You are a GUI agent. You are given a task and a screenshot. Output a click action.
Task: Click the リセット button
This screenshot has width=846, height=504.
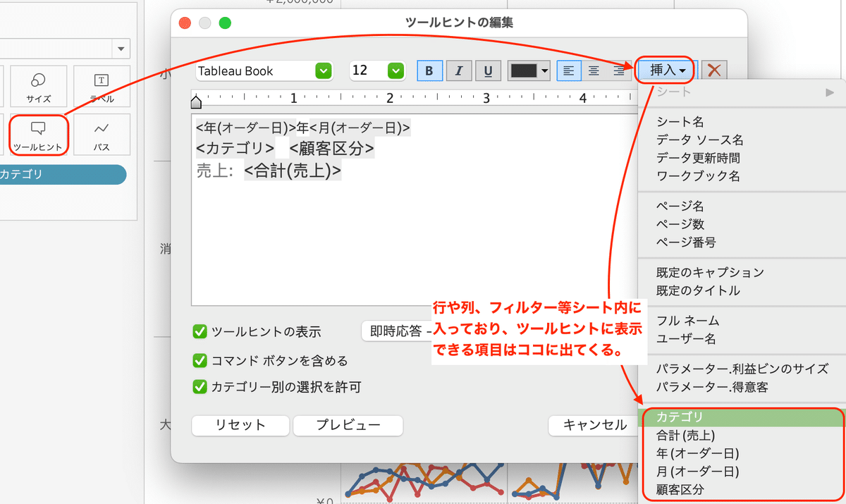240,425
